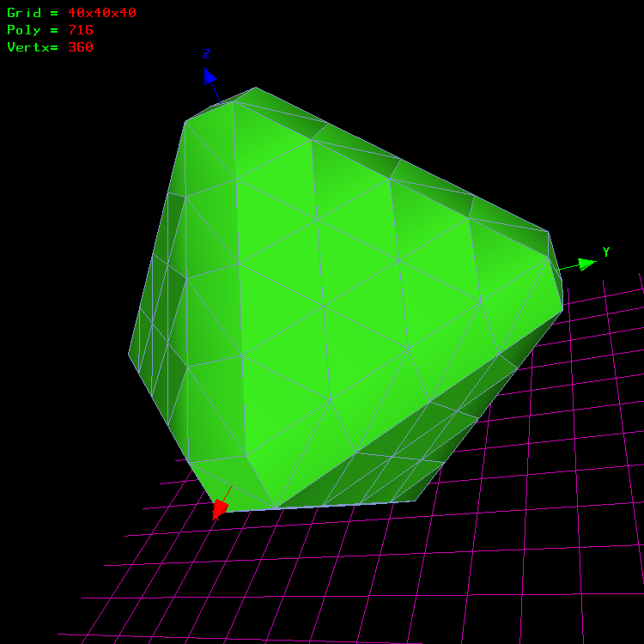The height and width of the screenshot is (644, 644).
Task: Click the green Y axis label
Action: click(x=606, y=252)
